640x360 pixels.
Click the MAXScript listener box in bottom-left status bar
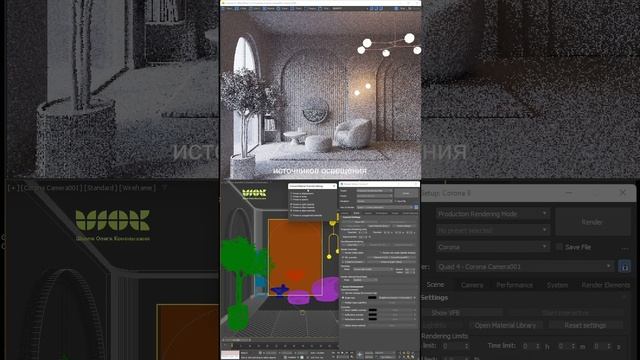point(230,355)
